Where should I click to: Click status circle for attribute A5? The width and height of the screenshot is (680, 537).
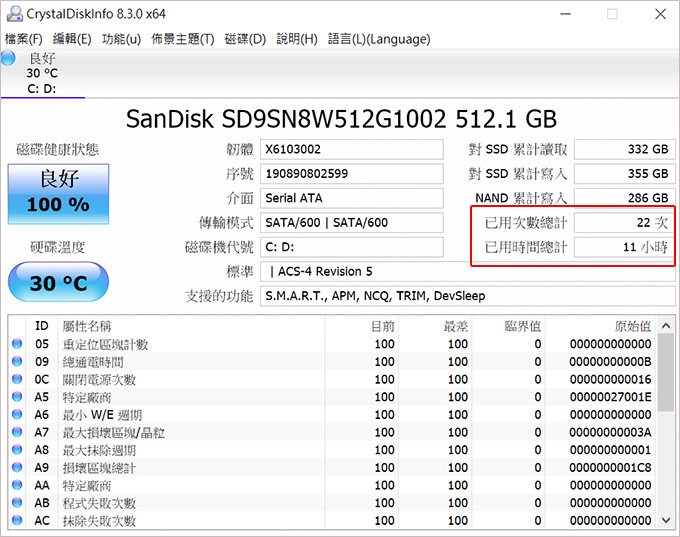[x=17, y=396]
